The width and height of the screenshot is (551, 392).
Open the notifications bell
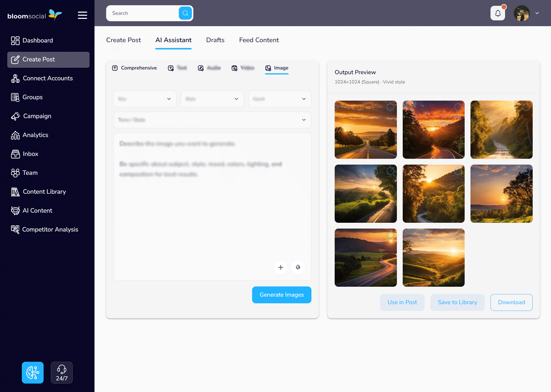tap(498, 13)
